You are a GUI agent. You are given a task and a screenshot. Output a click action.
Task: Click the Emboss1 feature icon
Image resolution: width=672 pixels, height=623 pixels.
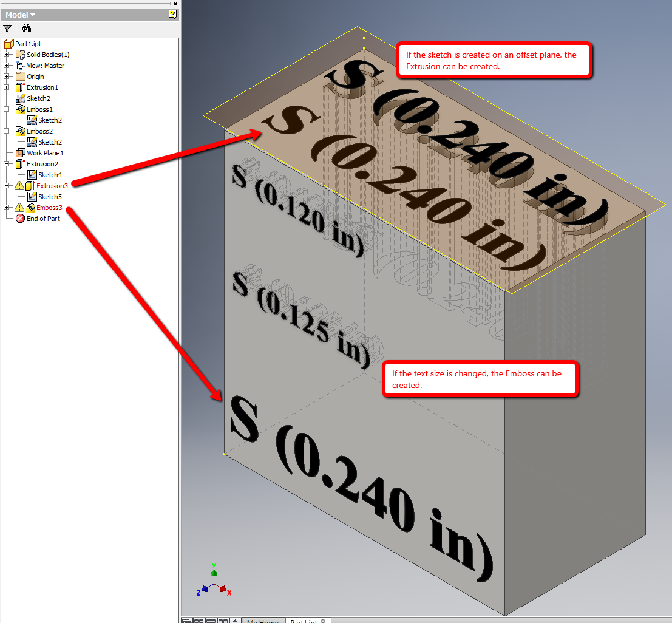20,109
